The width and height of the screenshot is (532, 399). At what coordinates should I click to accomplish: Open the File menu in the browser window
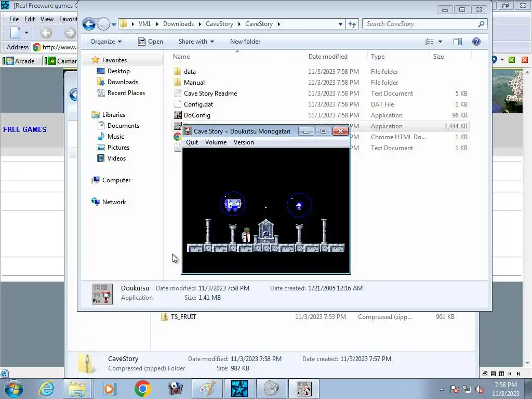click(x=14, y=19)
